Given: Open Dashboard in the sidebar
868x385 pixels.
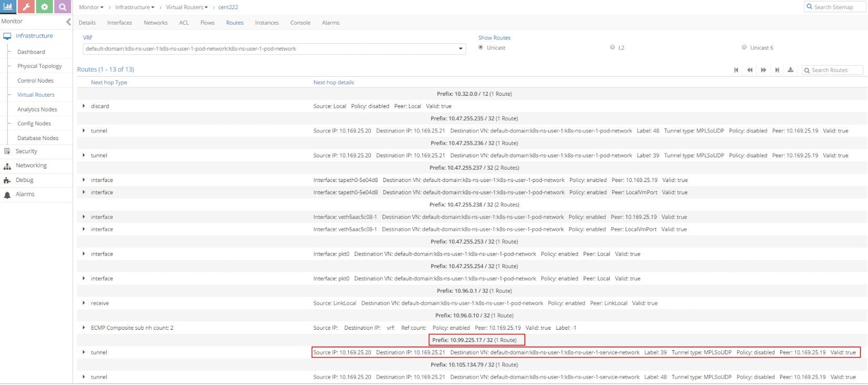Looking at the screenshot, I should coord(31,52).
